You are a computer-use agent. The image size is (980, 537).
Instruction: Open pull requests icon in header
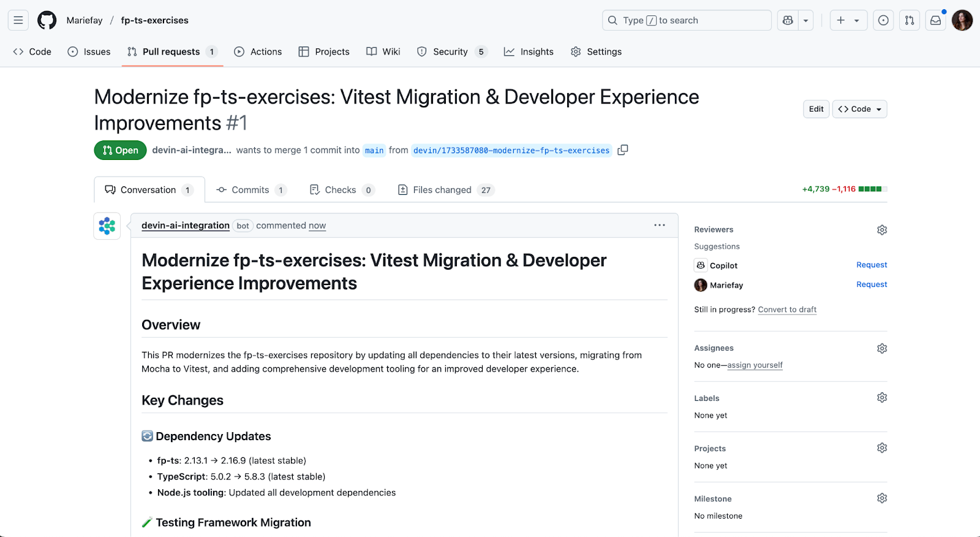point(910,20)
